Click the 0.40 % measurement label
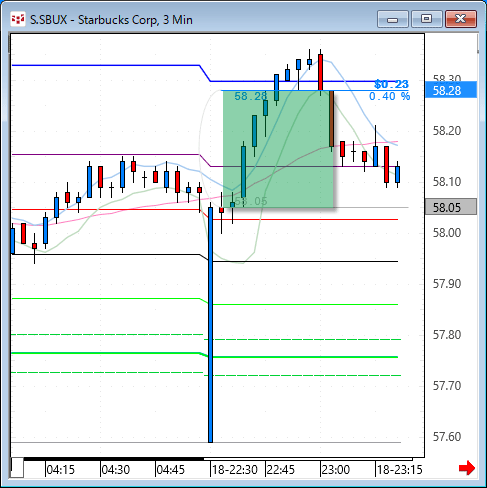Screen dimensions: 487x488 [389, 96]
